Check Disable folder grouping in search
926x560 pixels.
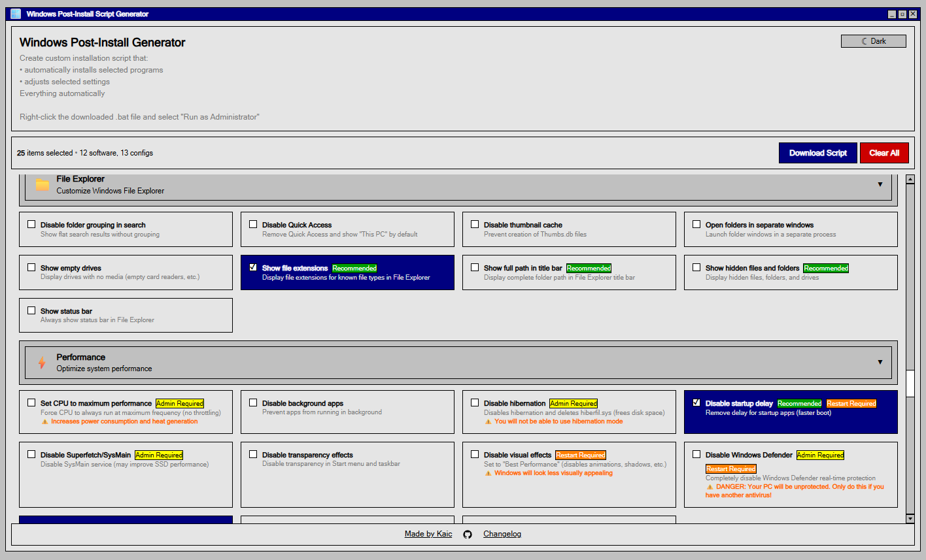click(x=31, y=224)
